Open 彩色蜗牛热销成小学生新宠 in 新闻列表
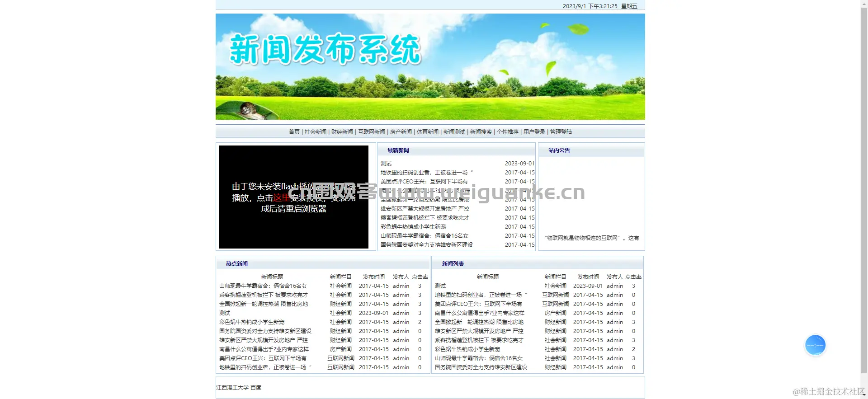Image resolution: width=868 pixels, height=399 pixels. point(467,349)
